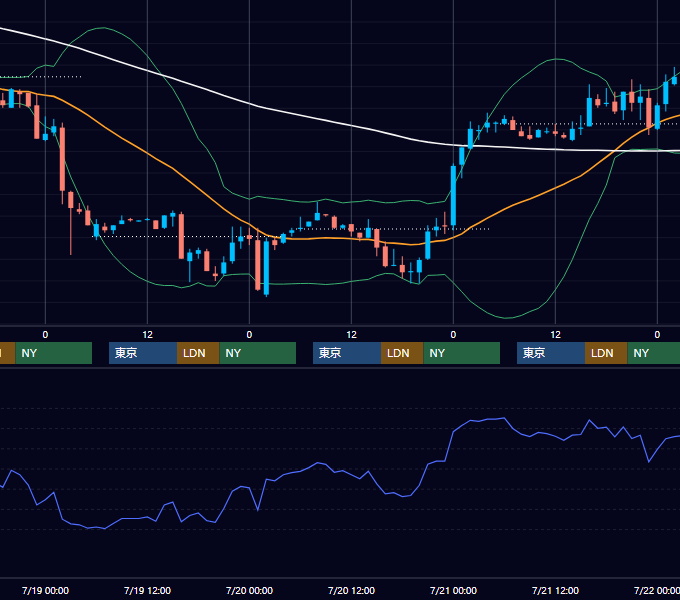
Task: Select the 7/21 00:00 date label
Action: click(x=453, y=590)
